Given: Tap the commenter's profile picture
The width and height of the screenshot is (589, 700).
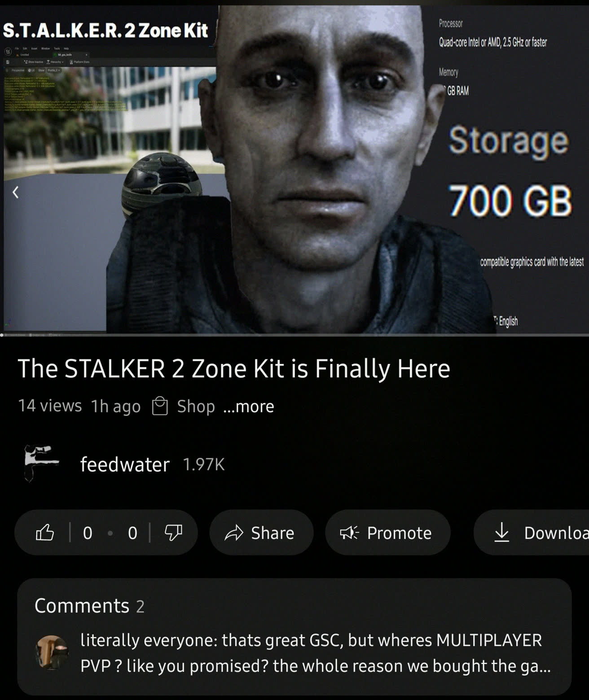Looking at the screenshot, I should 52,652.
